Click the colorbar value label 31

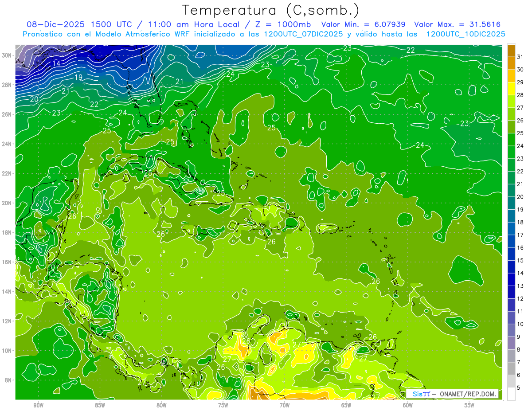click(520, 57)
